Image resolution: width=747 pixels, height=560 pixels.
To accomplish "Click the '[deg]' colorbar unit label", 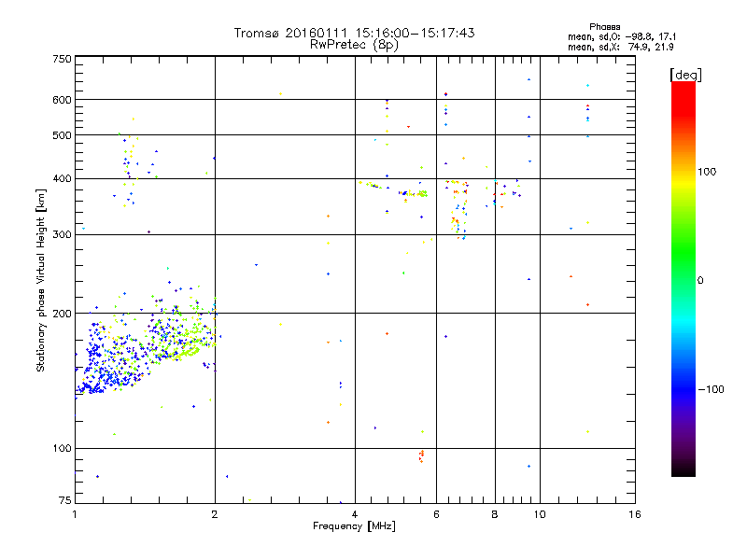I will tap(685, 75).
